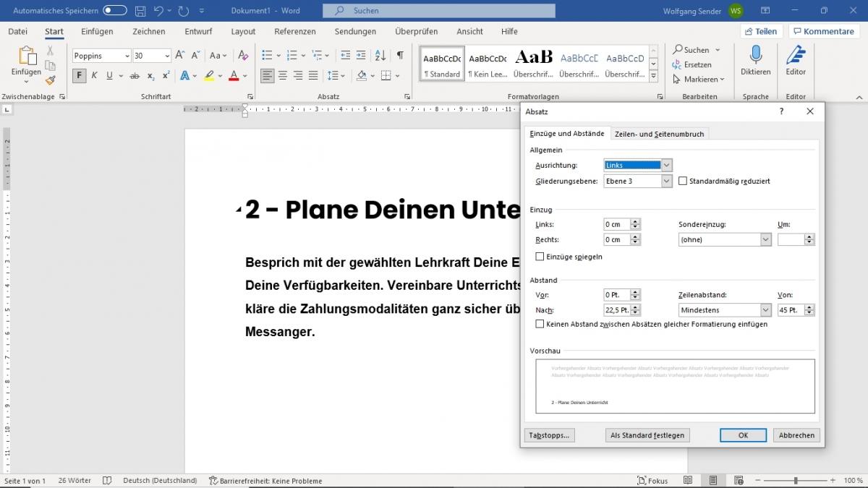
Task: Enable Keinen Abstand zwischen Absätzen checkbox
Action: tap(539, 324)
